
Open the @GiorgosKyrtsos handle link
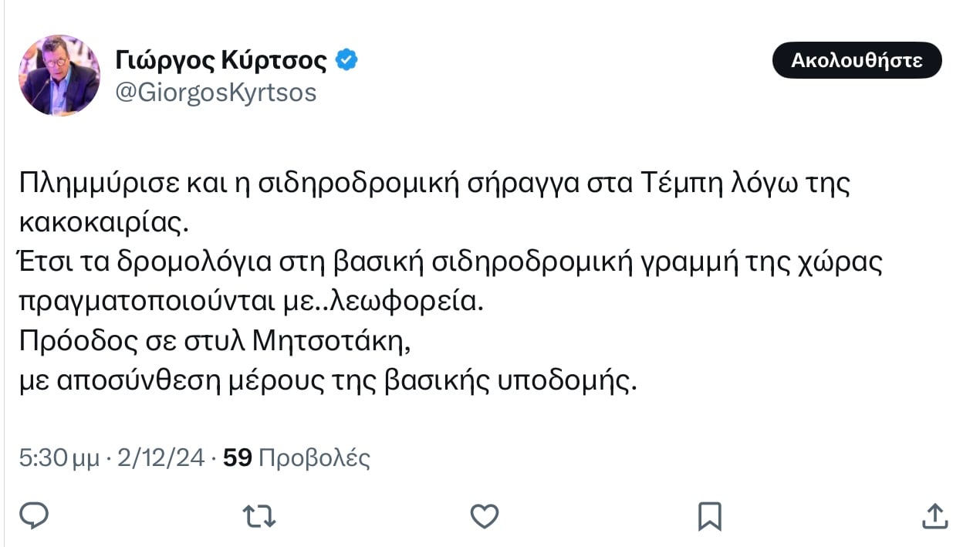[x=215, y=93]
